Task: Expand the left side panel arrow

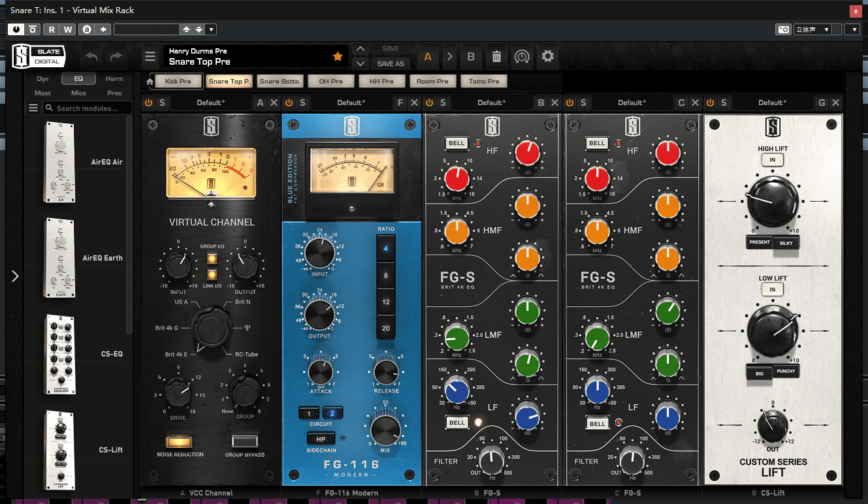Action: [15, 276]
